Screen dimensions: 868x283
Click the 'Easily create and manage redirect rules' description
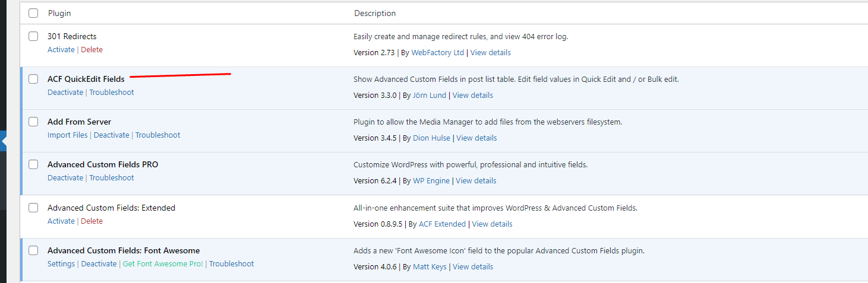pyautogui.click(x=461, y=36)
